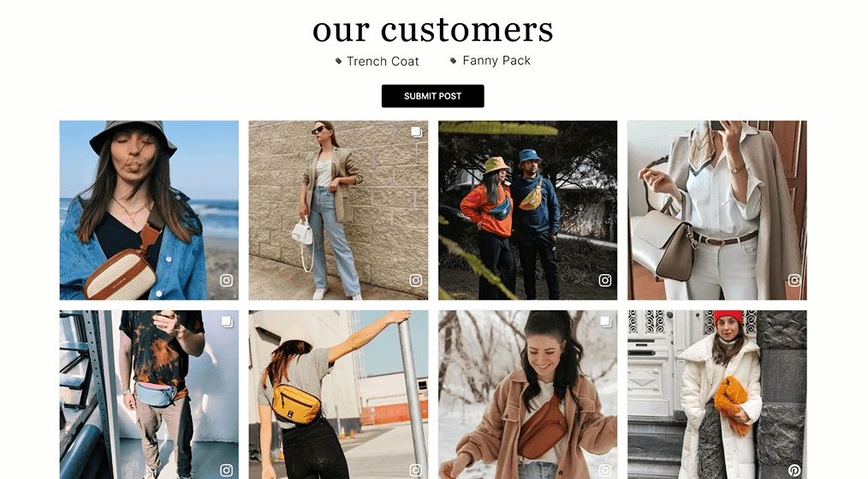Open the woman in bucket hat beach photo
This screenshot has width=868, height=479.
[149, 210]
